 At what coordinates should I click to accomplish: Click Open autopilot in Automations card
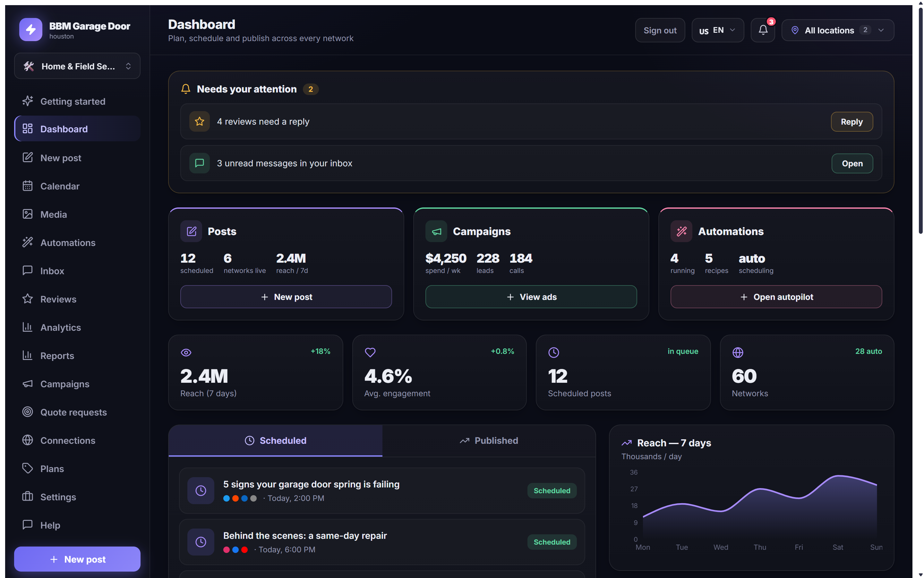click(776, 297)
